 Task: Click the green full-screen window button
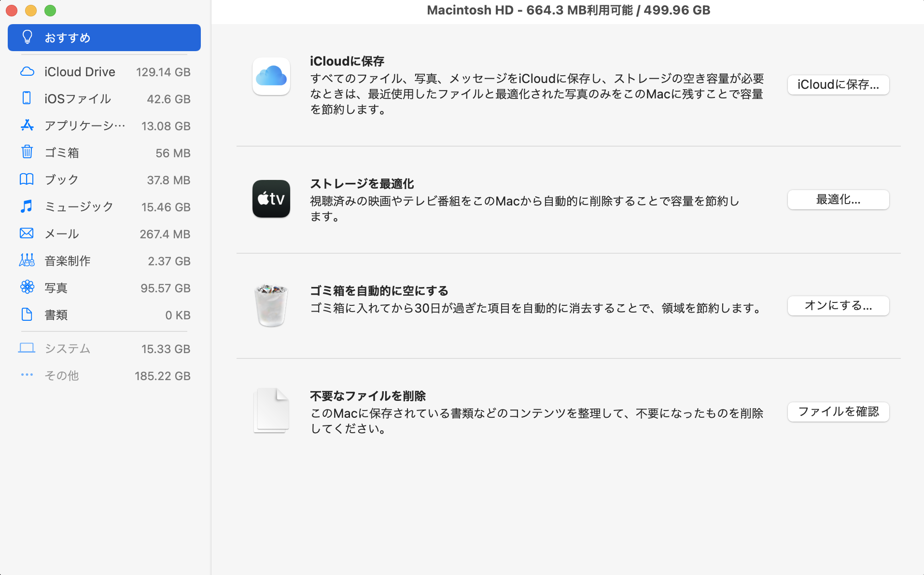pos(50,11)
